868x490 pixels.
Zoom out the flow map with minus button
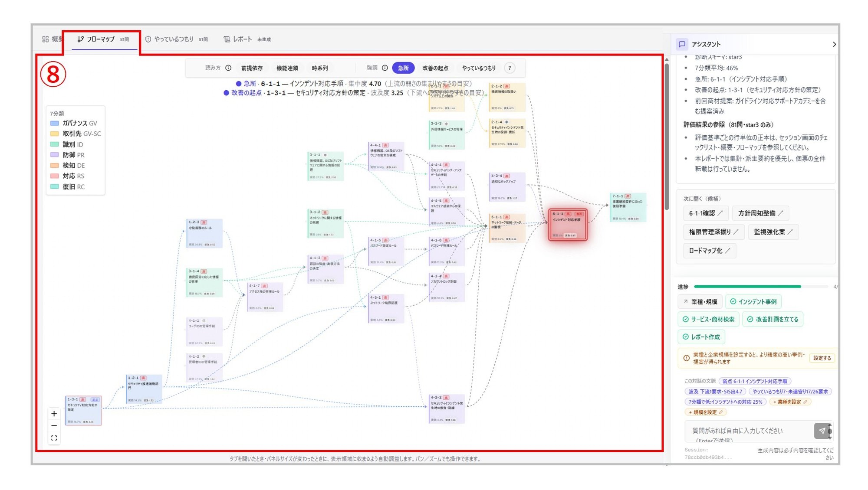(x=54, y=426)
